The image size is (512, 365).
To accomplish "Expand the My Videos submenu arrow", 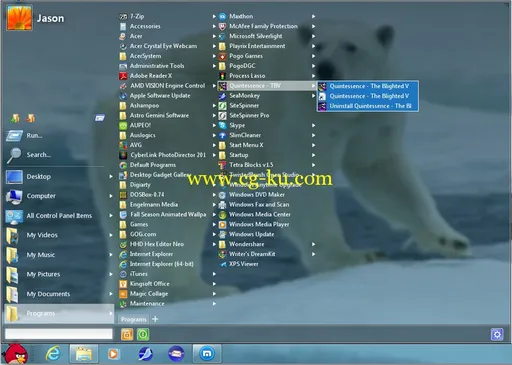I will (111, 235).
